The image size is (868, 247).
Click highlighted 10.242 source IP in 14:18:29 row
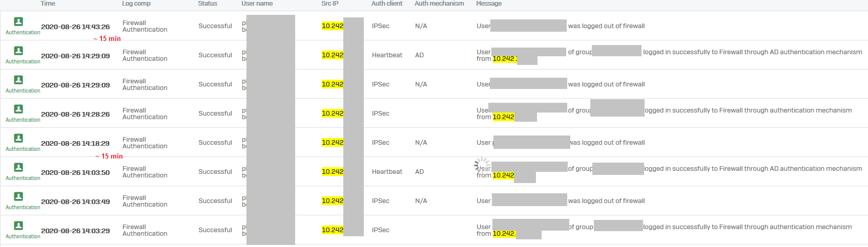tap(333, 143)
